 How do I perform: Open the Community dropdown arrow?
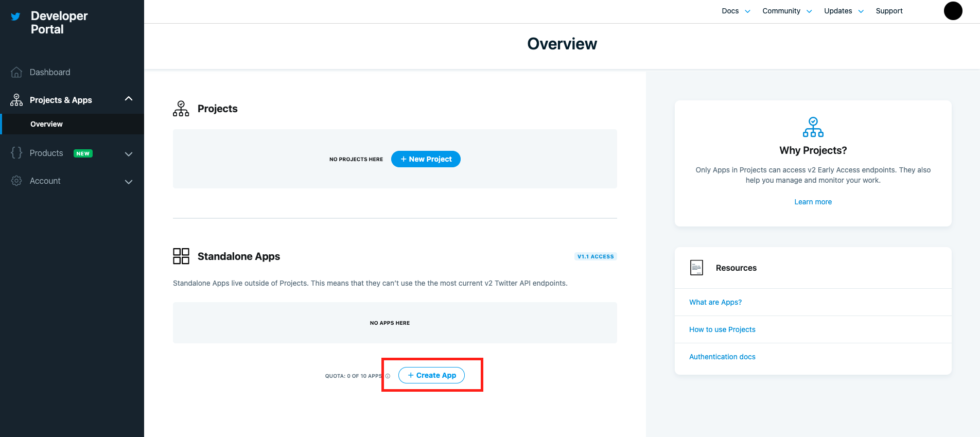click(809, 11)
